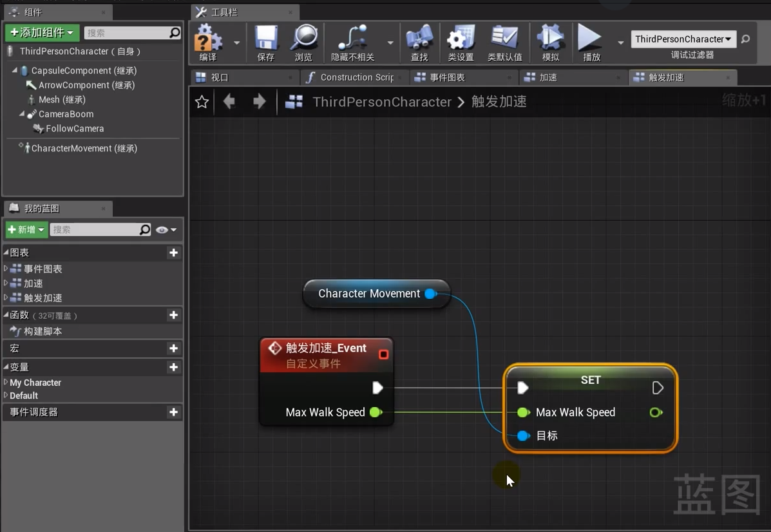Click the 模拟 simulate icon

(551, 43)
